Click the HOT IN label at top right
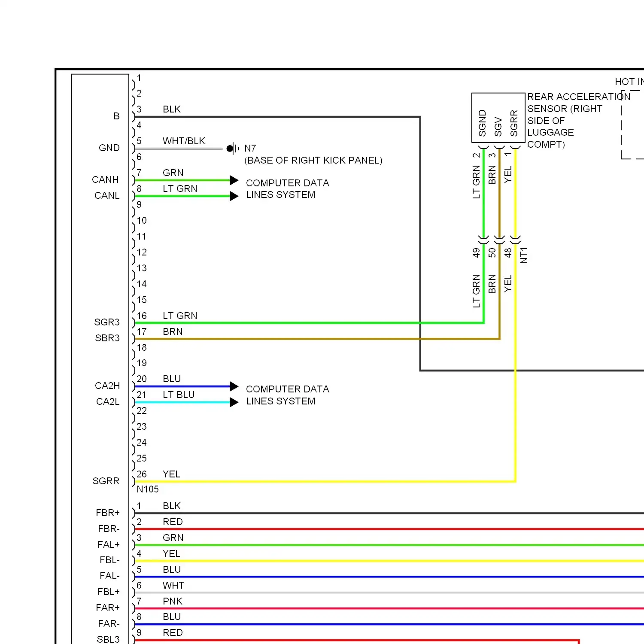Screen dimensions: 644x644 click(629, 82)
